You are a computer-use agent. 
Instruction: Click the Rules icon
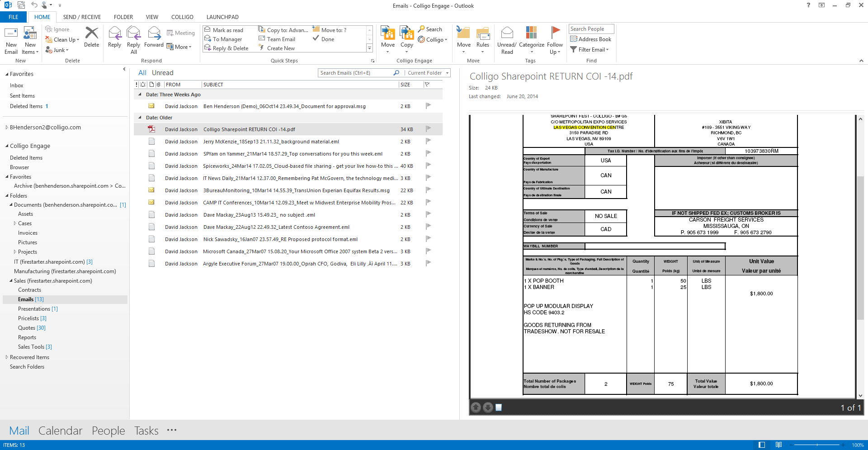pos(483,33)
